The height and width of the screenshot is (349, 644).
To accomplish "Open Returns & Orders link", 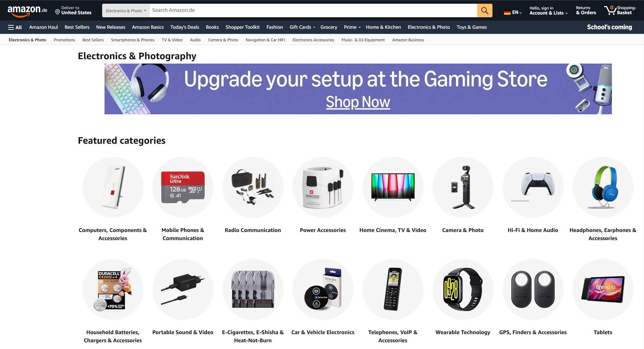I will click(x=586, y=10).
